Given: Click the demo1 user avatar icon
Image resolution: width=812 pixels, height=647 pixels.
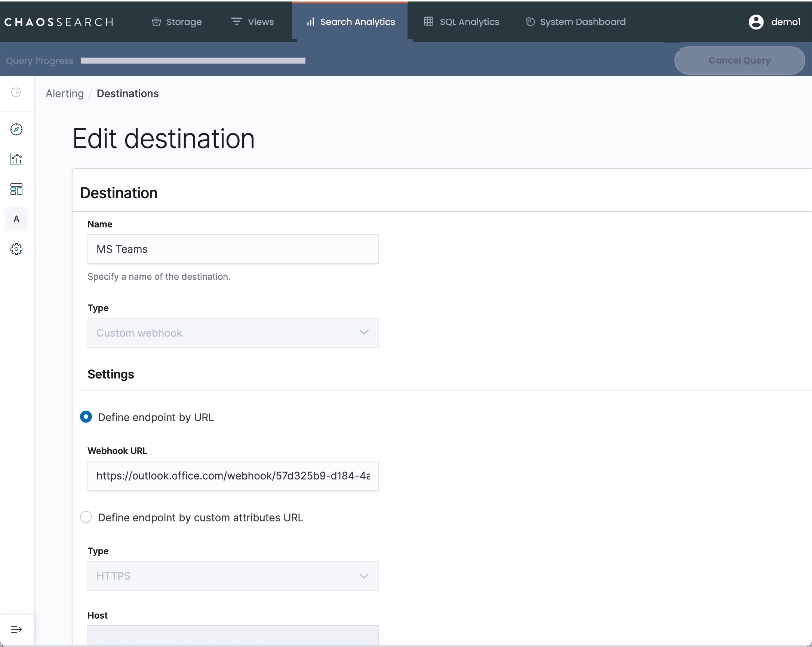Looking at the screenshot, I should [x=756, y=22].
